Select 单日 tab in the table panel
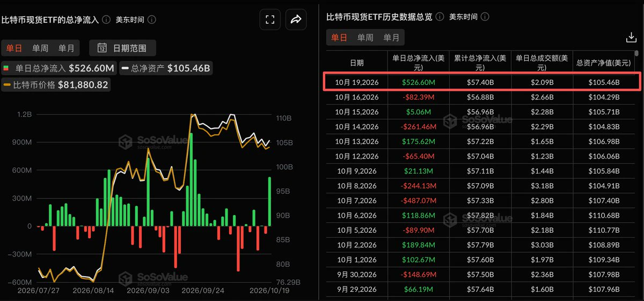The width and height of the screenshot is (644, 301). point(339,37)
